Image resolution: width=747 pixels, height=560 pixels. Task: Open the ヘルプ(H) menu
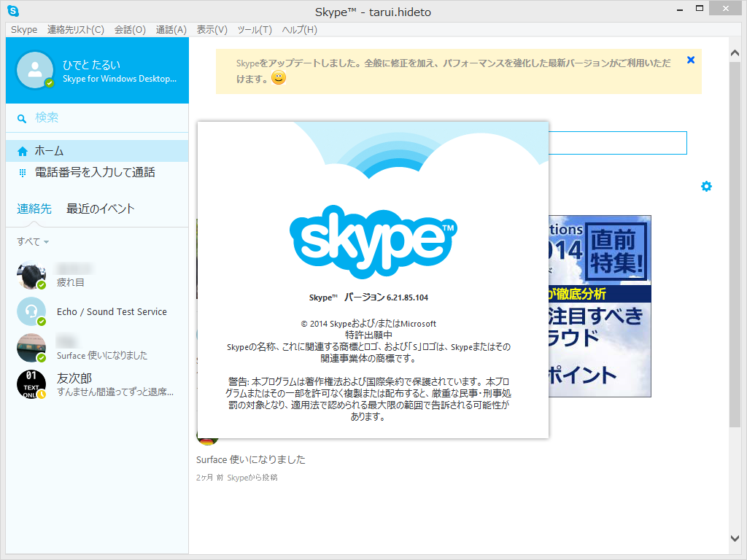[x=300, y=30]
